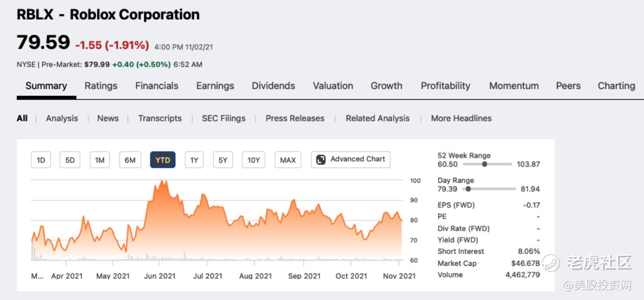Open the Financials tab
The width and height of the screenshot is (644, 300).
(x=157, y=86)
